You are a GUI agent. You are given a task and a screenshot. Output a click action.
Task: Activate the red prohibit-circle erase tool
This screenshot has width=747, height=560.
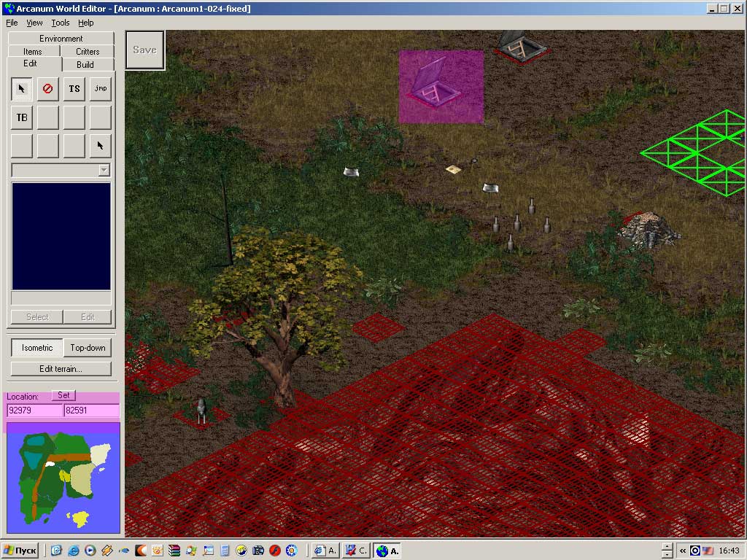click(48, 89)
